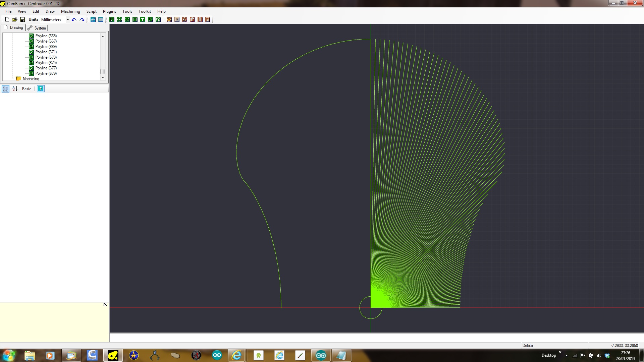Click the Profile machining operation icon
644x362 pixels.
(x=169, y=20)
